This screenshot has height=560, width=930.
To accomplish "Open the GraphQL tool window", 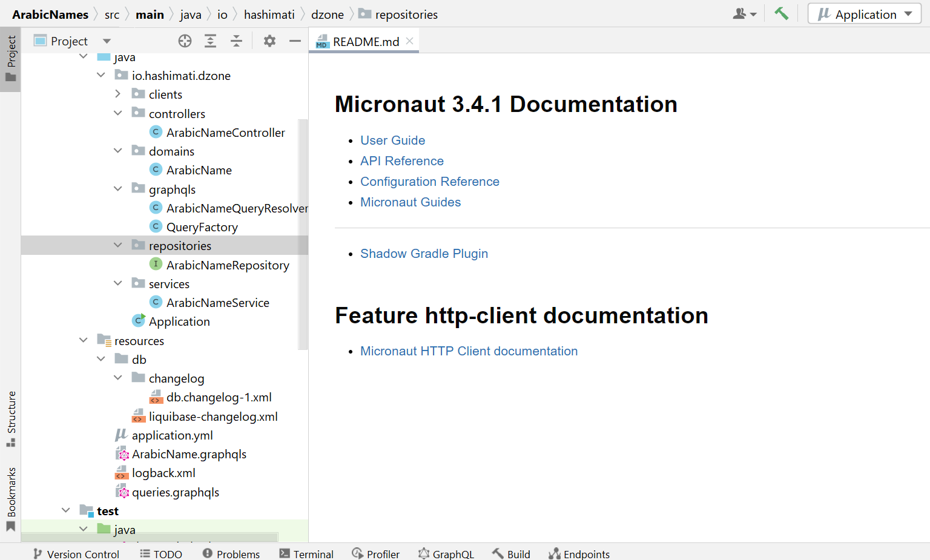I will (x=446, y=554).
